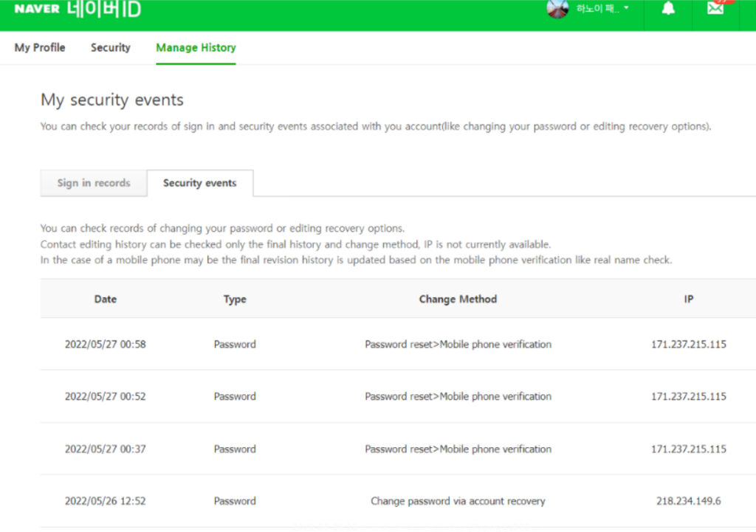
Task: Click Password type in 12:52 row
Action: tap(235, 501)
